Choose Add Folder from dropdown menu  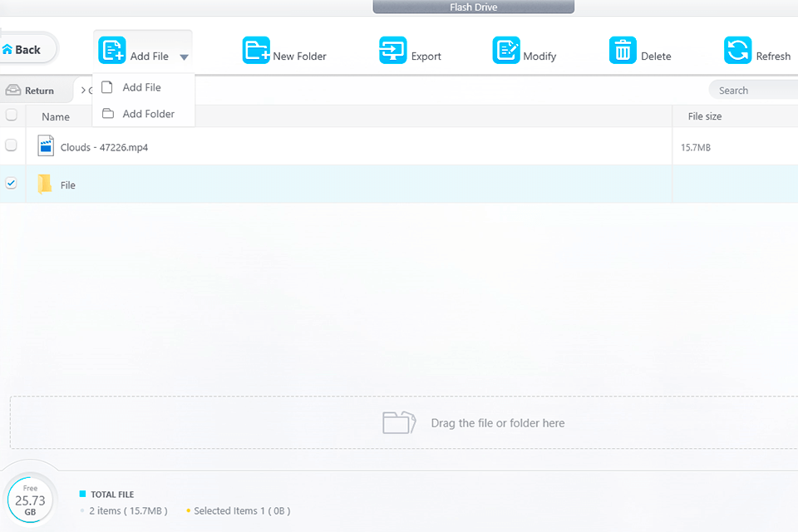[148, 114]
